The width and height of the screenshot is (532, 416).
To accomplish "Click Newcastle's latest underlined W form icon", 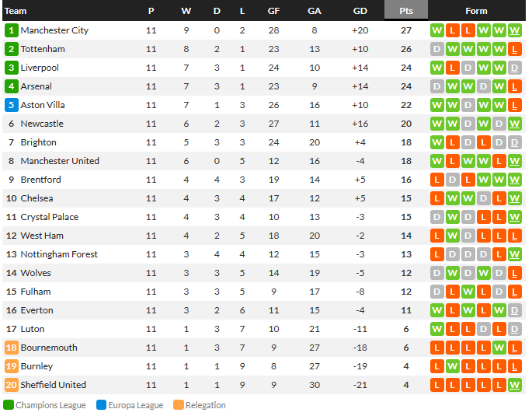I will pos(515,124).
